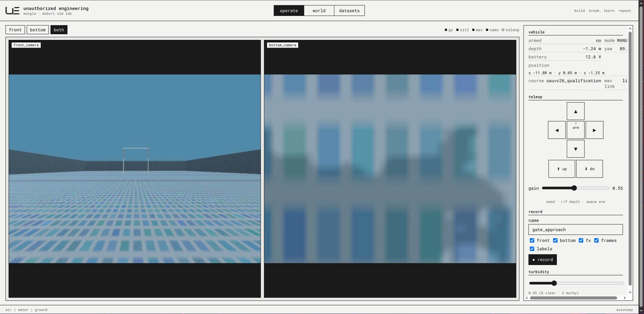
Task: Open the datasets tab
Action: point(349,10)
